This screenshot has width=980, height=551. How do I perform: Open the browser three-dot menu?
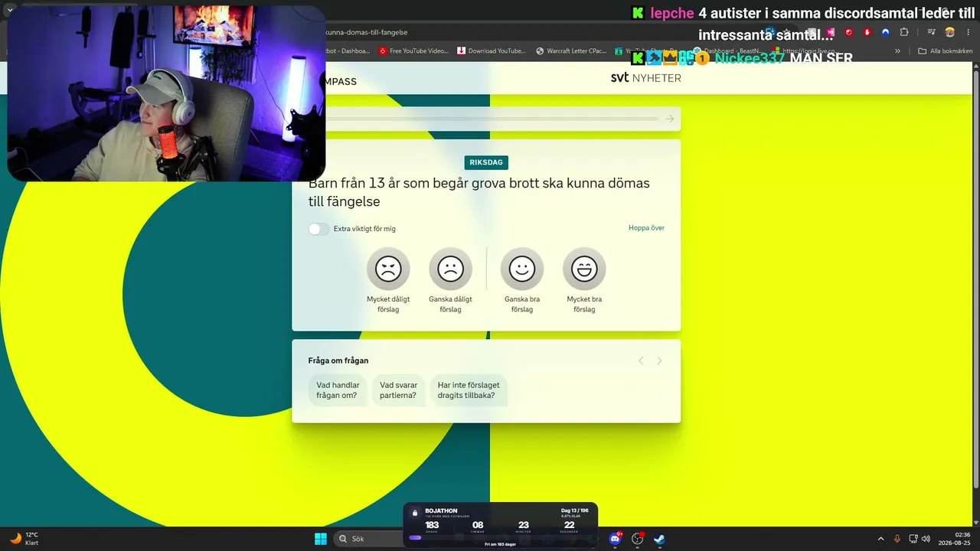(x=967, y=32)
